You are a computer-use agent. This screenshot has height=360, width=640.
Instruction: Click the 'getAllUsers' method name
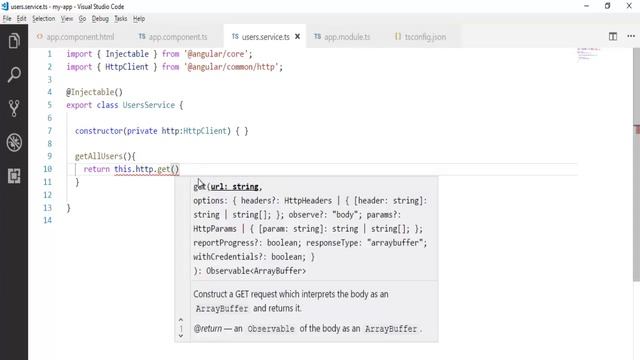(x=98, y=156)
